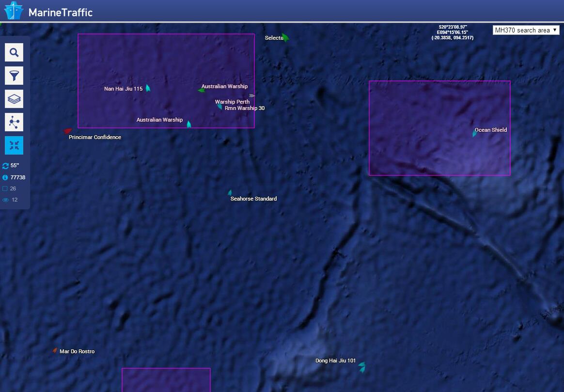Screen dimensions: 564x392
Task: Select the Selecta green vessel marker
Action: pos(285,37)
